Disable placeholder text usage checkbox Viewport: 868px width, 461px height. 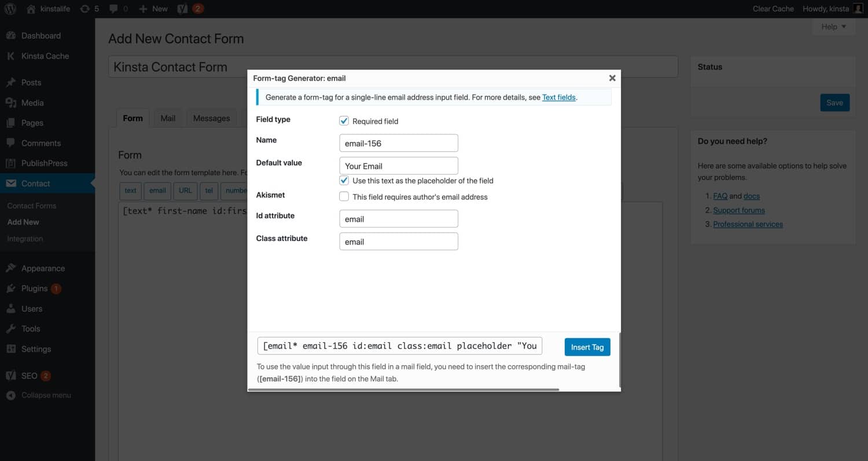(344, 180)
